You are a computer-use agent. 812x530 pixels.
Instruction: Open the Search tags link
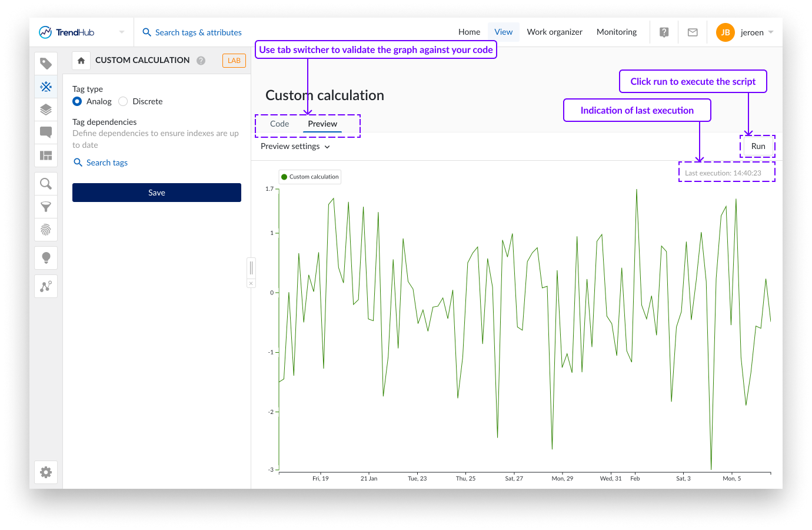pyautogui.click(x=106, y=163)
